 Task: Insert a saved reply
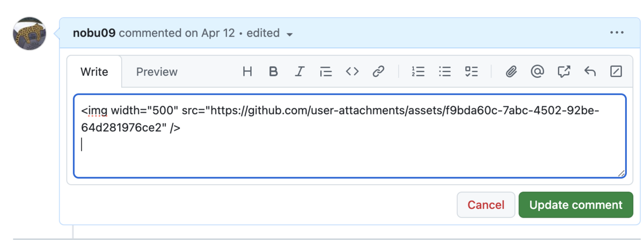[x=590, y=71]
